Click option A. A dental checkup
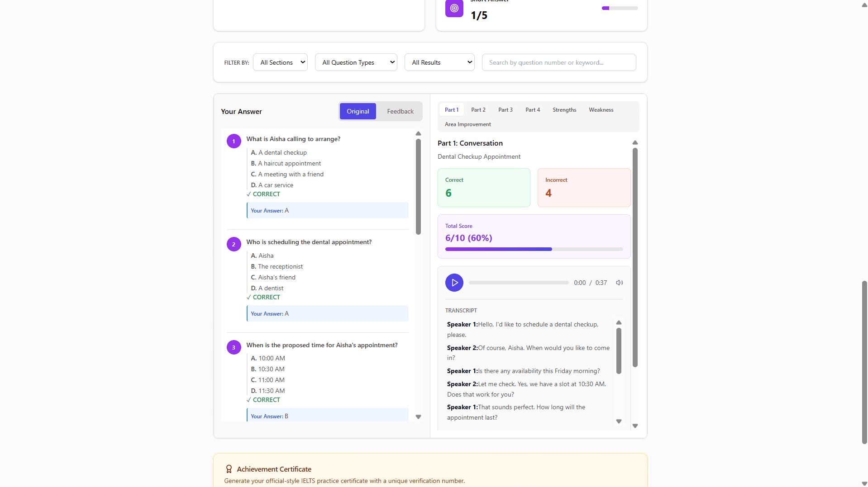Image resolution: width=868 pixels, height=487 pixels. [x=279, y=153]
